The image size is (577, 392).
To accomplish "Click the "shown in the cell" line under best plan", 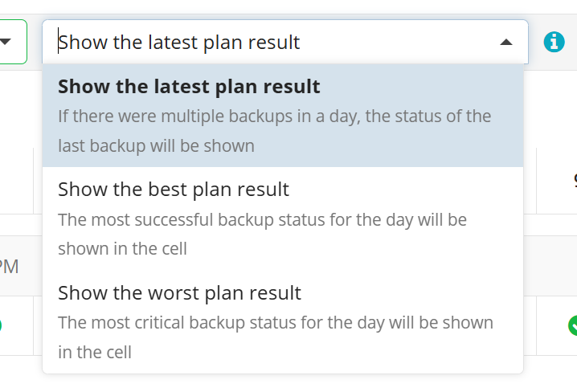I will pyautogui.click(x=122, y=248).
